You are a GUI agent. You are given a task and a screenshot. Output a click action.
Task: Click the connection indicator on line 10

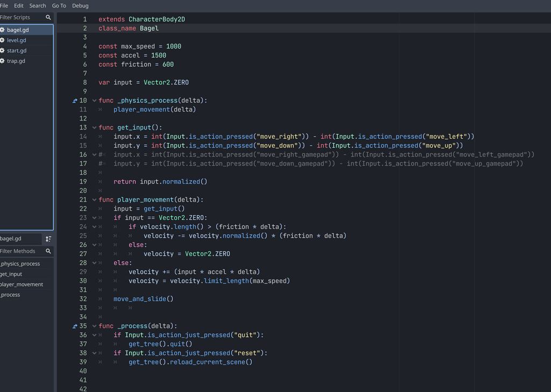tap(74, 100)
